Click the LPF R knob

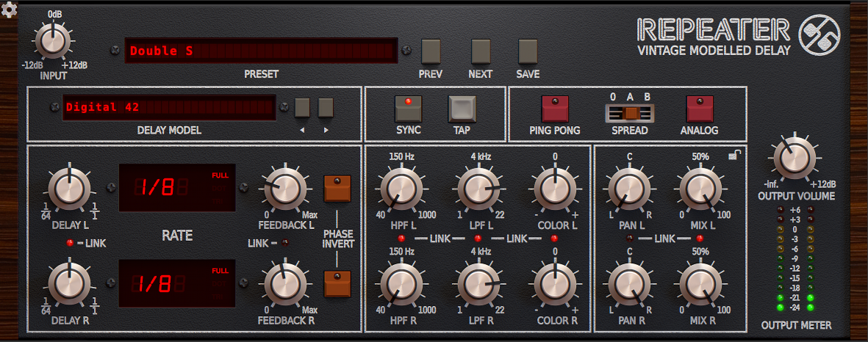point(478,283)
